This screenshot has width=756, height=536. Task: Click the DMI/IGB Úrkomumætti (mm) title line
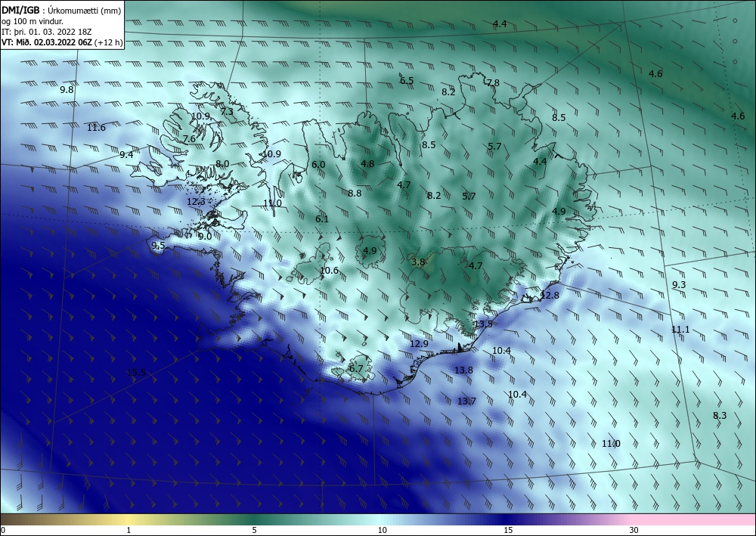point(62,10)
